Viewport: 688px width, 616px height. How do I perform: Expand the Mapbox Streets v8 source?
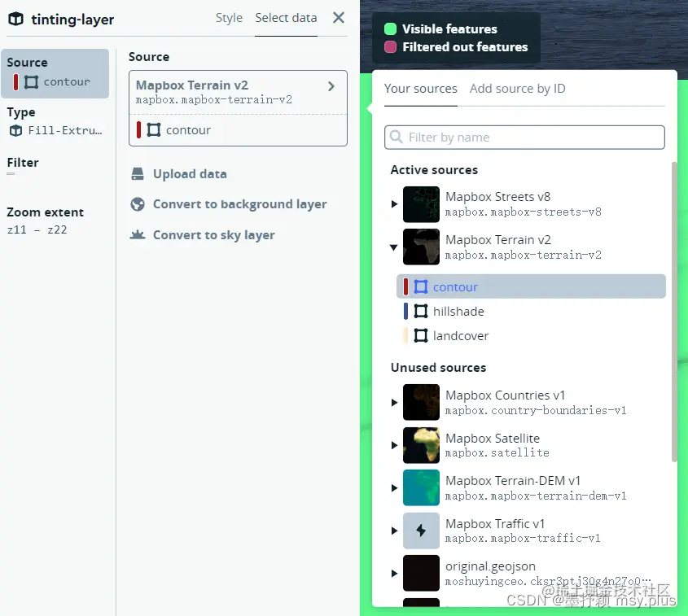click(x=394, y=204)
